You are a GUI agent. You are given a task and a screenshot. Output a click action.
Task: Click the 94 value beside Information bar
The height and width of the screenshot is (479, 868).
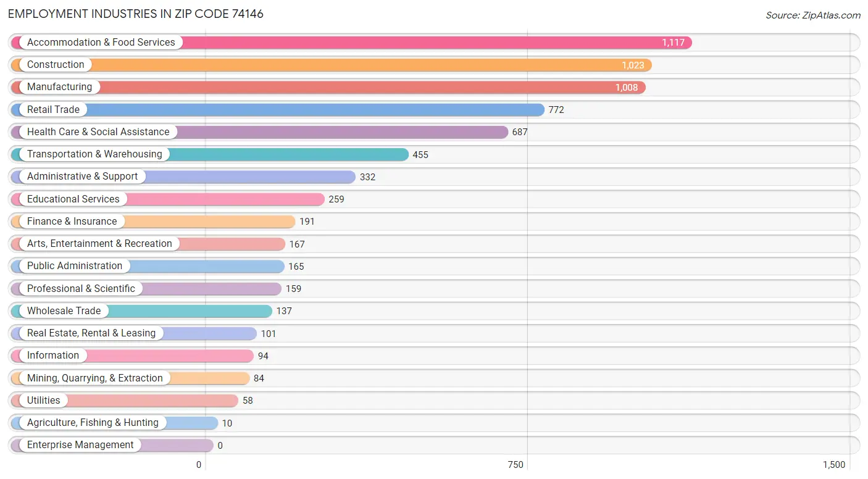(263, 356)
